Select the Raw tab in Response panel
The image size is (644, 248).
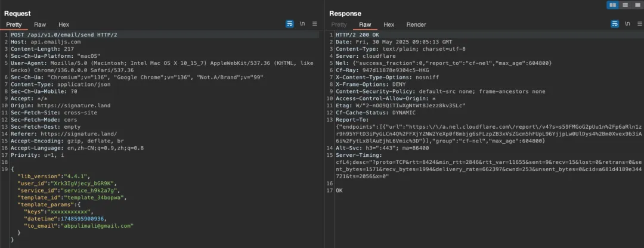click(x=365, y=24)
